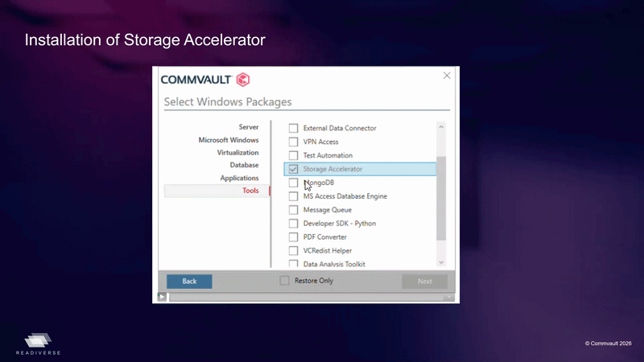Click the Commvault 2026 copyright text
644x362 pixels.
tap(609, 343)
